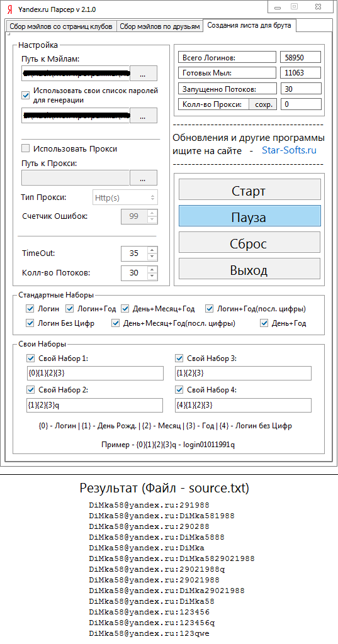Click the Колл-во Прокси value 0

click(x=301, y=104)
